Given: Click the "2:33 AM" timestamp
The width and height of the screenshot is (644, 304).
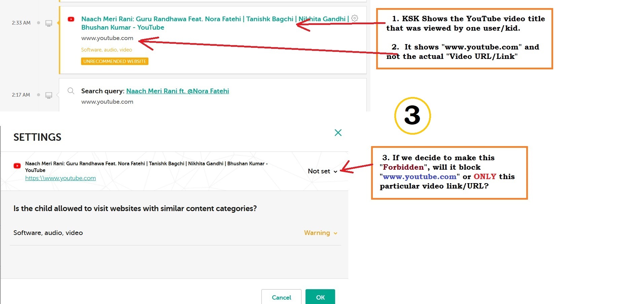Looking at the screenshot, I should pyautogui.click(x=21, y=23).
